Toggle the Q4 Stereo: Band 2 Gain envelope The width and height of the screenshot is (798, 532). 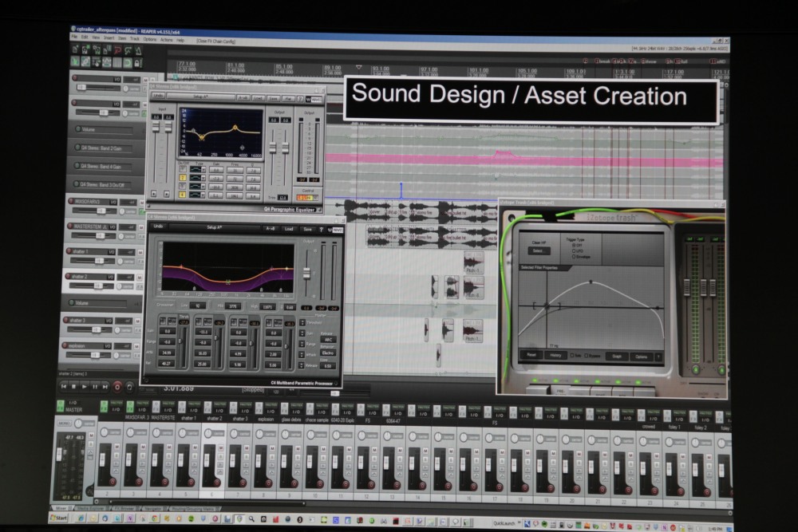pos(78,148)
